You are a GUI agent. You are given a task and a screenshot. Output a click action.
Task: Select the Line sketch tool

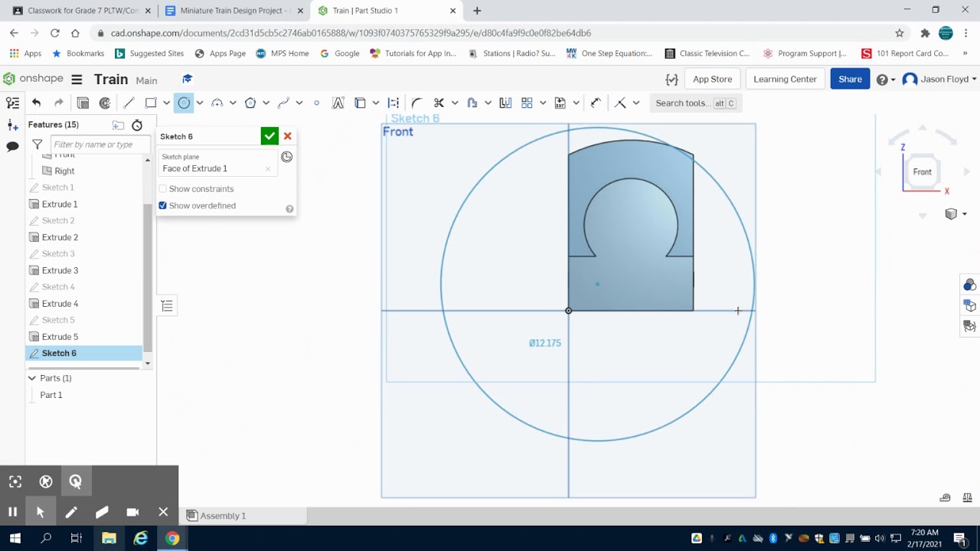coord(129,103)
